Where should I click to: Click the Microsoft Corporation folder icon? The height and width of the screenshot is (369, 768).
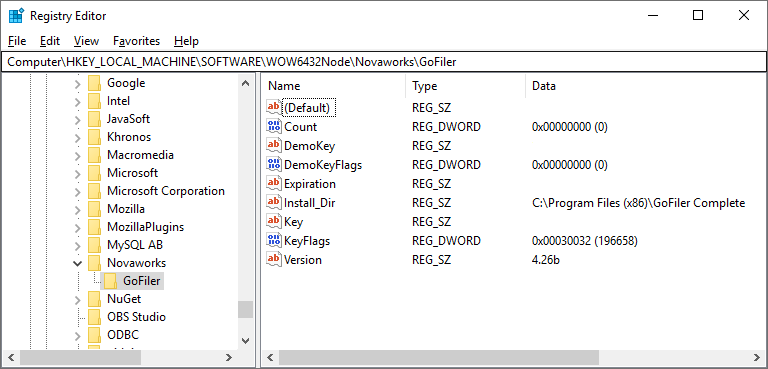pos(95,191)
